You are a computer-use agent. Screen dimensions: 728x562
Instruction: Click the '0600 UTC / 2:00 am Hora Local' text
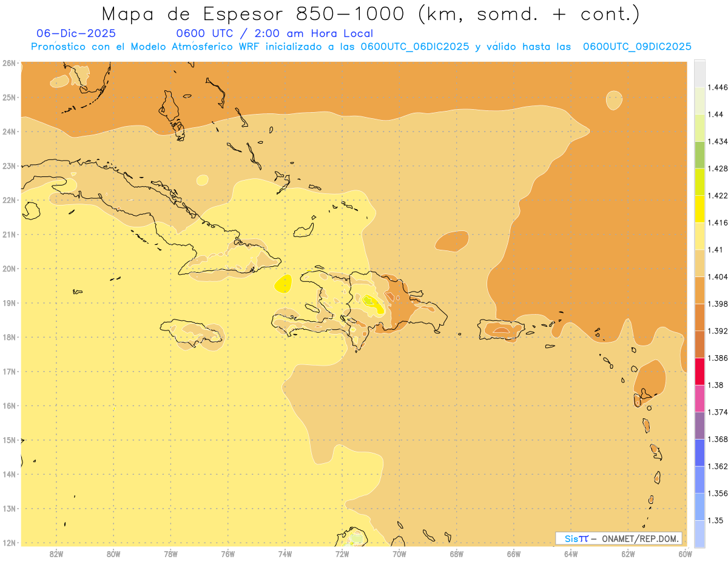(275, 33)
